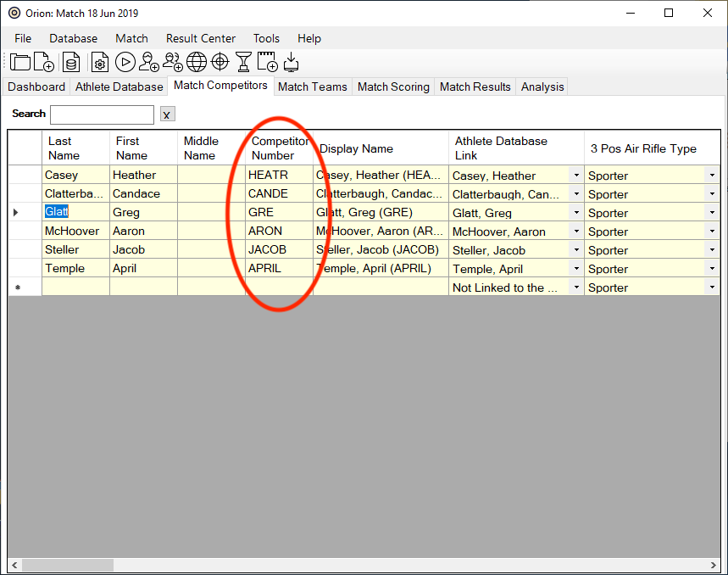Select the Athlete Database tab

pos(119,87)
